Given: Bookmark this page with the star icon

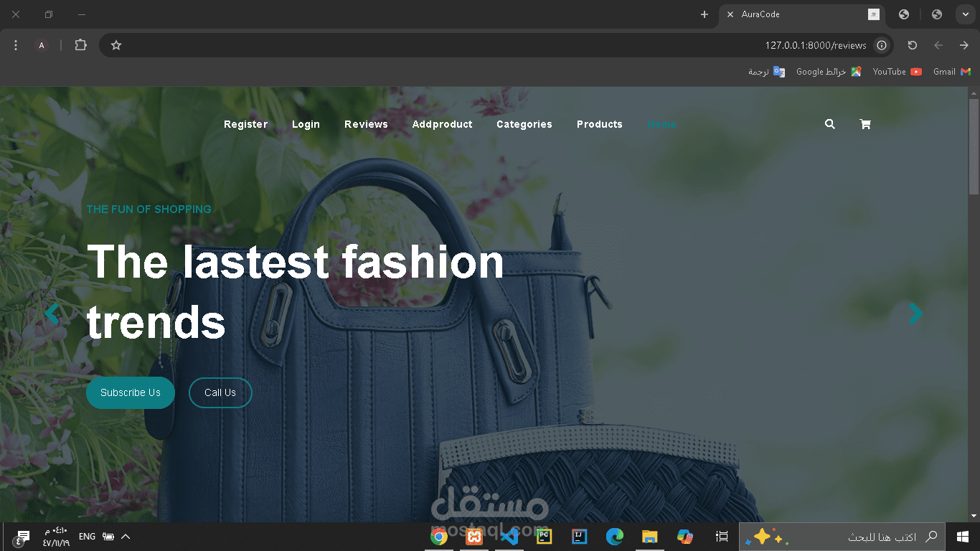Looking at the screenshot, I should click(x=116, y=45).
